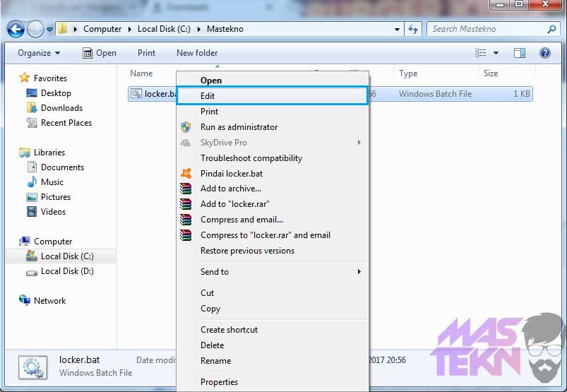Choose Create shortcut
Viewport: 567px width, 392px height.
pyautogui.click(x=273, y=330)
